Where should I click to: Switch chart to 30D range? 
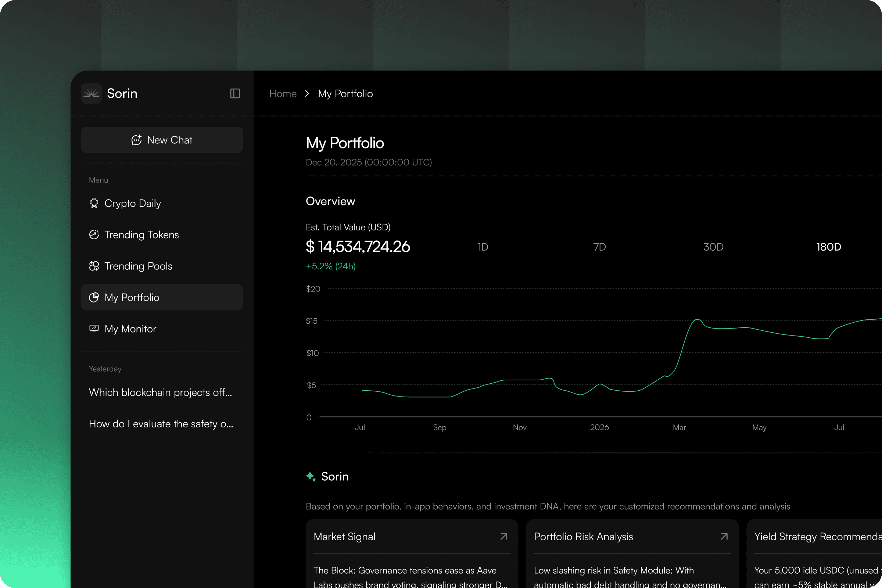(713, 247)
